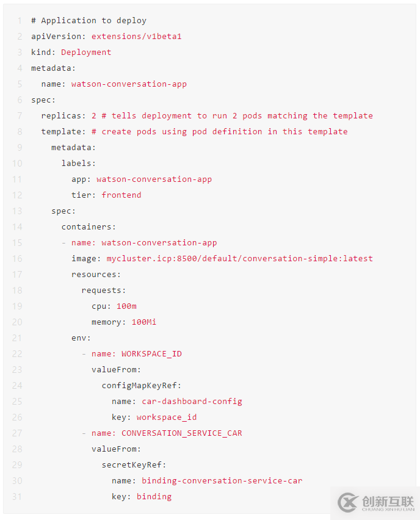Image resolution: width=420 pixels, height=520 pixels.
Task: Click the tier value frontend
Action: click(121, 195)
